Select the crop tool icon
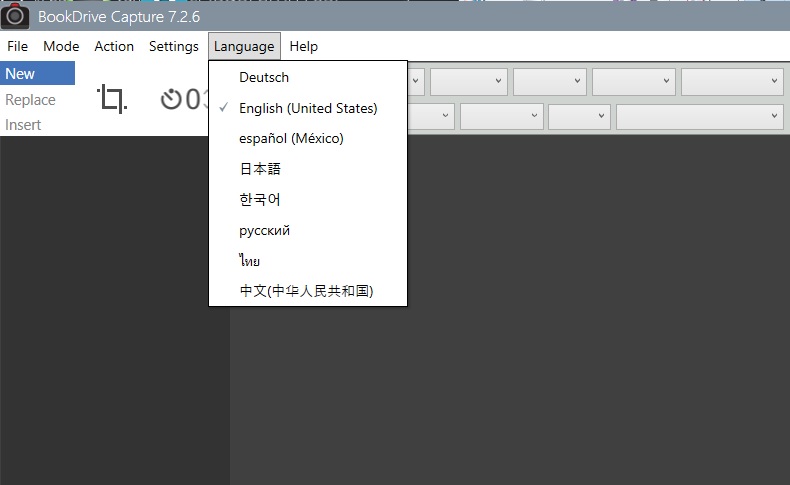This screenshot has width=790, height=485. [x=112, y=98]
